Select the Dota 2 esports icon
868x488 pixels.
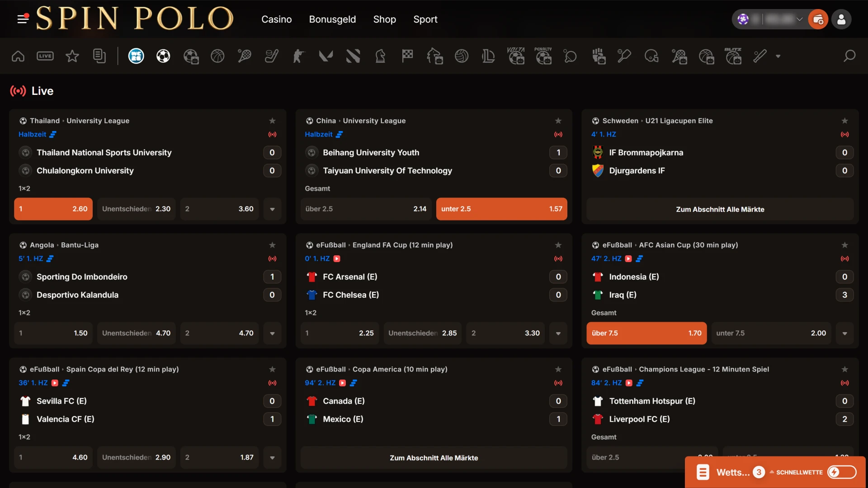pyautogui.click(x=353, y=56)
